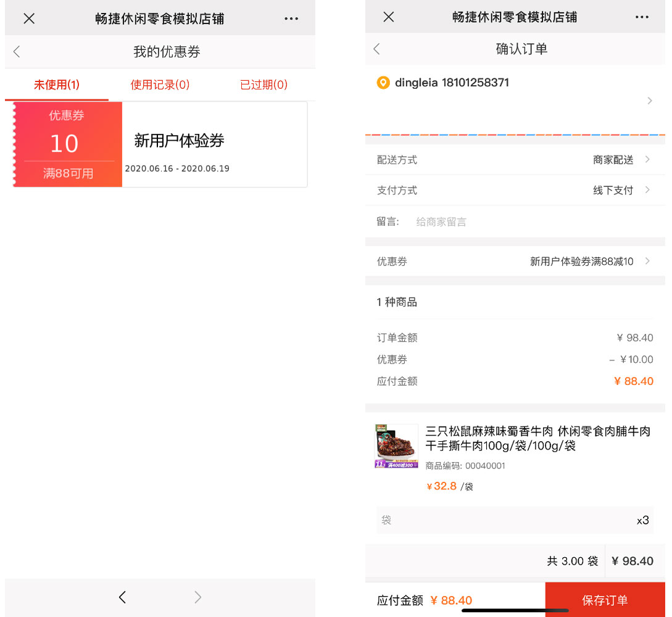Open address details chevron for dingleia
Screen dimensions: 672x617
650,101
